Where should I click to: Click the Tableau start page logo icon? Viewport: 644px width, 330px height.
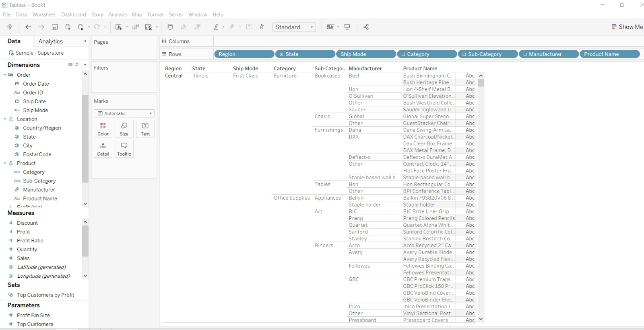(9, 27)
